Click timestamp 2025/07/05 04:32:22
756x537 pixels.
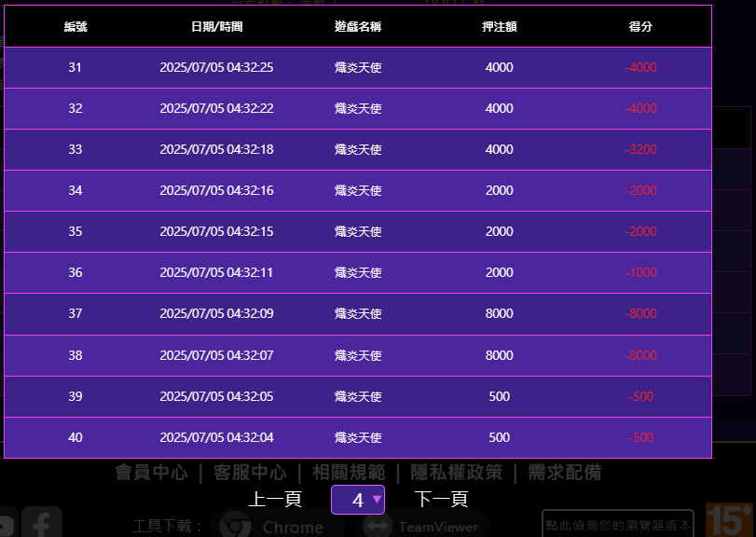pyautogui.click(x=216, y=108)
